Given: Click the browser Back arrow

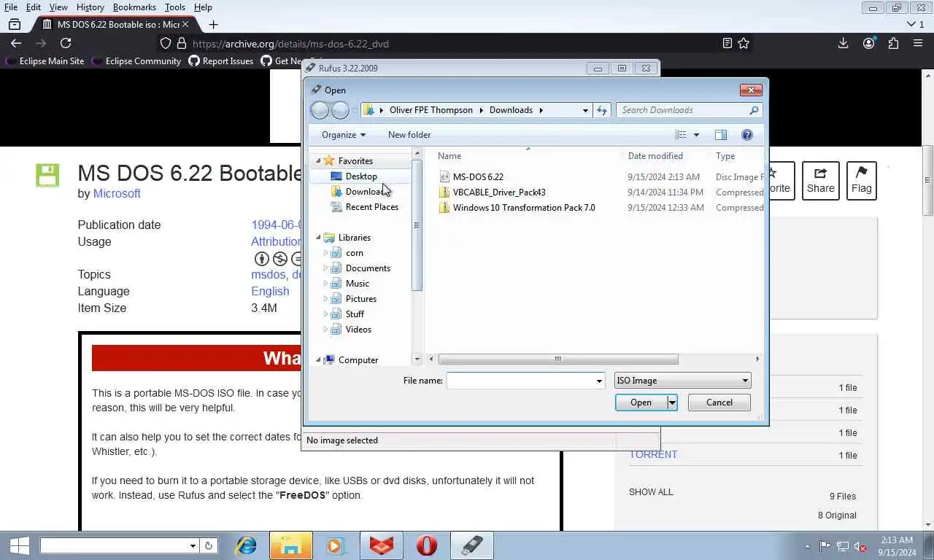Looking at the screenshot, I should (x=16, y=44).
